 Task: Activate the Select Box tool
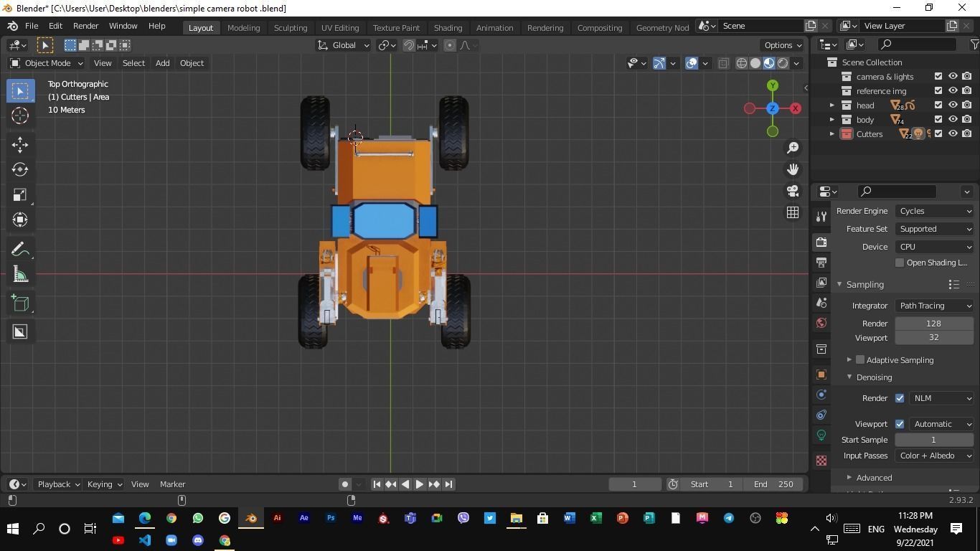20,90
